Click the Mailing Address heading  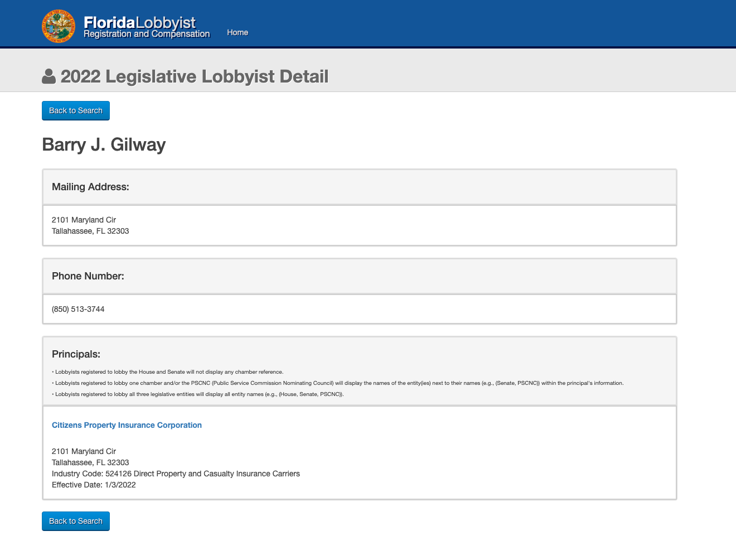point(90,187)
